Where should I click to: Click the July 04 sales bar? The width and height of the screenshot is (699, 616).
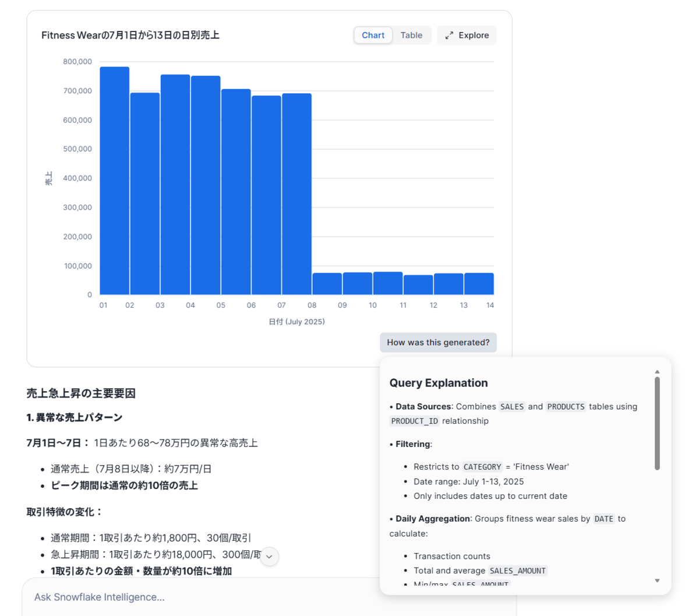(x=206, y=185)
